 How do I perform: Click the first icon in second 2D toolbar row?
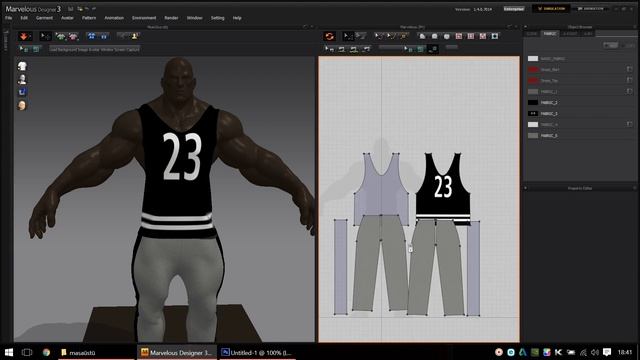[x=329, y=49]
